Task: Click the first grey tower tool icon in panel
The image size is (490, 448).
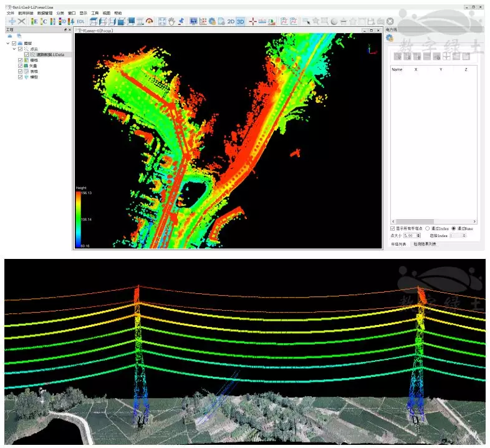Action: coord(398,56)
